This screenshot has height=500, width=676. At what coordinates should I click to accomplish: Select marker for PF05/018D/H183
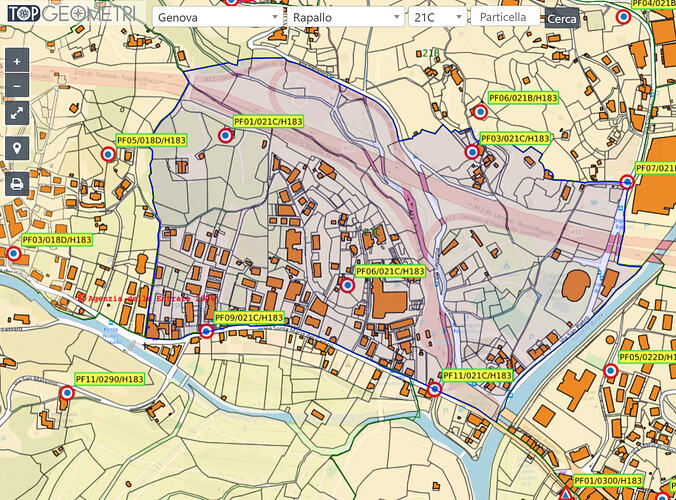[x=108, y=155]
